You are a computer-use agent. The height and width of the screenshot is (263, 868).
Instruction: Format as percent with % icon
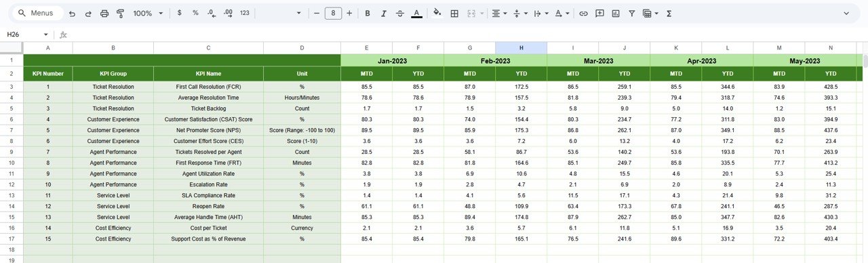[x=195, y=13]
